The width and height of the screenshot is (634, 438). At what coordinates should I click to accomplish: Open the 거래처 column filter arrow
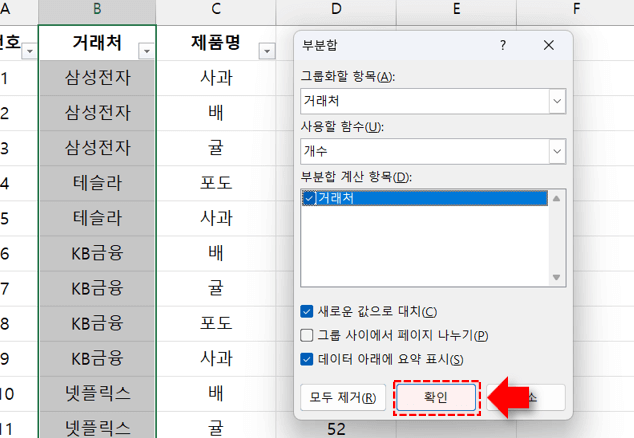click(x=147, y=51)
